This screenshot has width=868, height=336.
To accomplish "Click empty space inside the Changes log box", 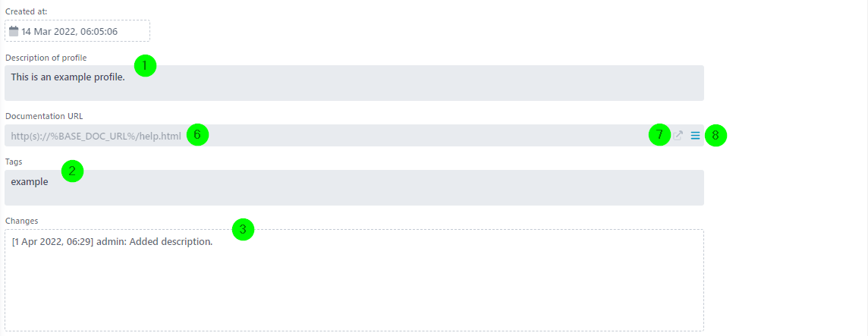I will coord(354,294).
